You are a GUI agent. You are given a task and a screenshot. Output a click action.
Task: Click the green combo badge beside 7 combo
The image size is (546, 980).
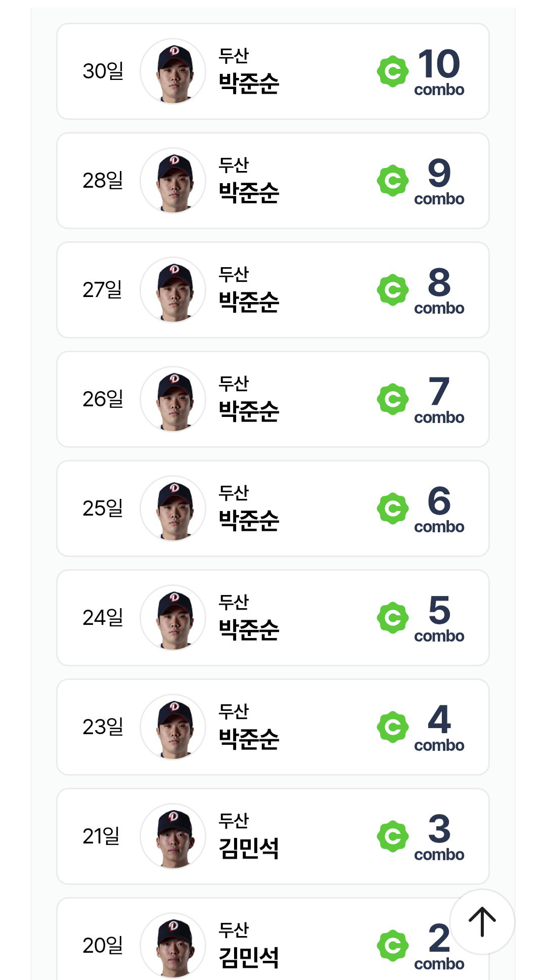tap(393, 399)
